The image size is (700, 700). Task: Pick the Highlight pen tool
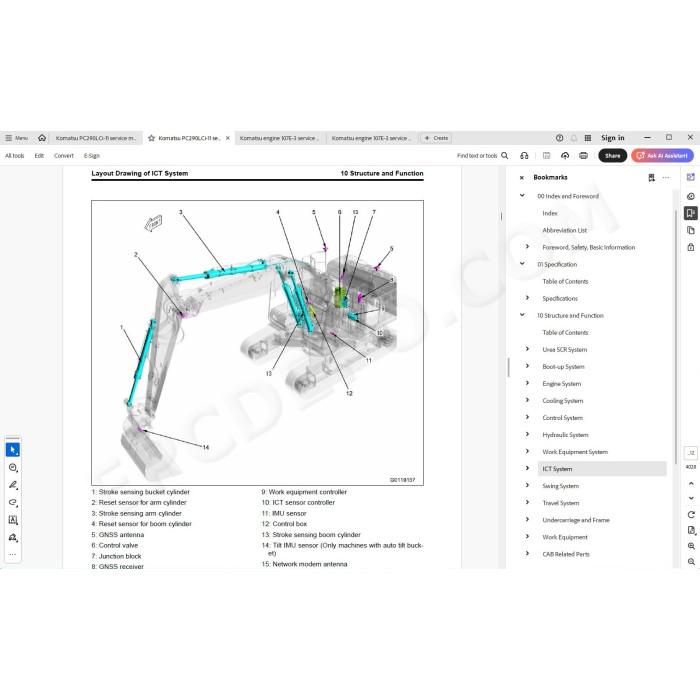click(12, 485)
